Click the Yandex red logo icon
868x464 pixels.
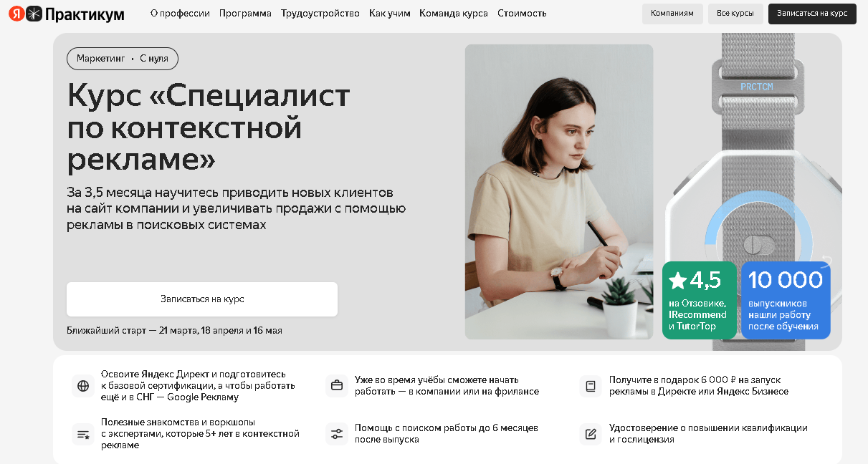tap(16, 14)
